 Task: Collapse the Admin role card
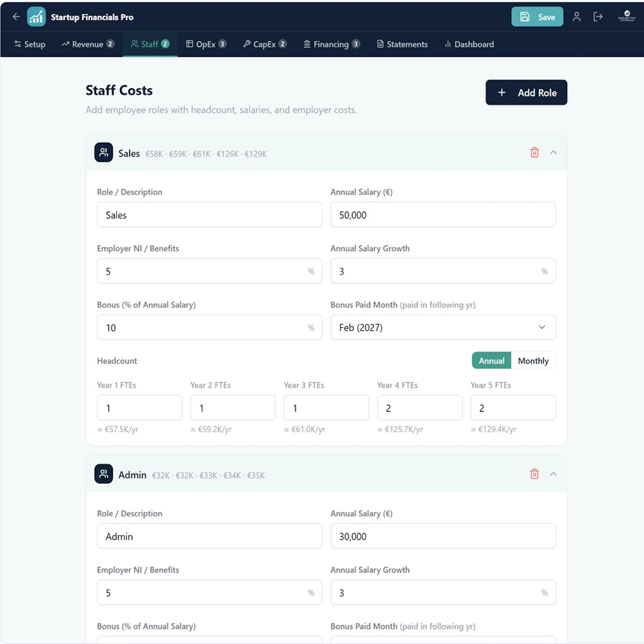coord(553,474)
